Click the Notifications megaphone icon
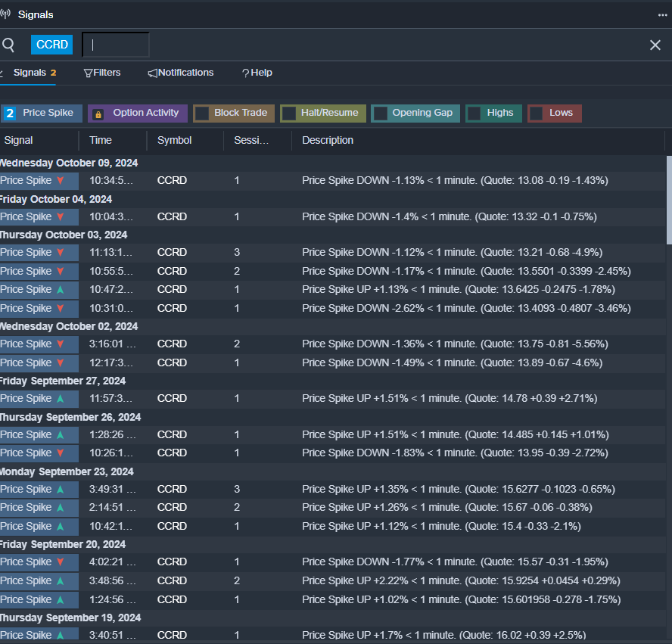Viewport: 672px width, 644px height. [153, 73]
